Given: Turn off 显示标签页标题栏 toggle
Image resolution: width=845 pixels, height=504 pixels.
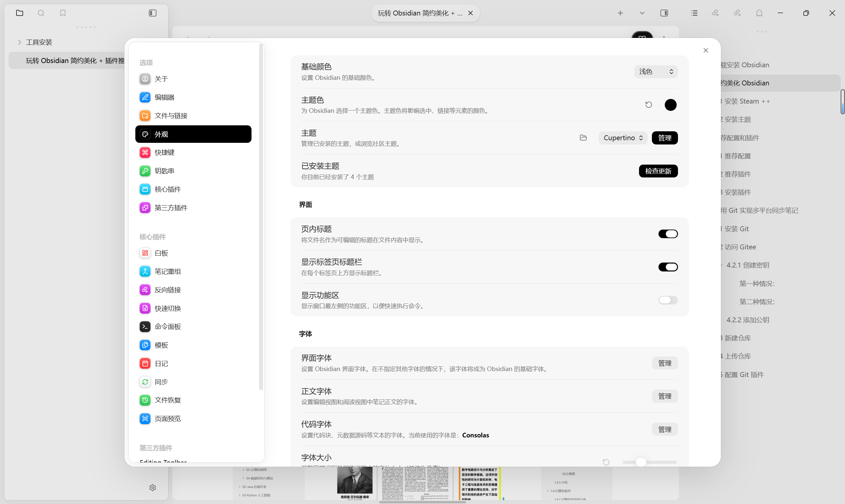Looking at the screenshot, I should click(x=668, y=267).
